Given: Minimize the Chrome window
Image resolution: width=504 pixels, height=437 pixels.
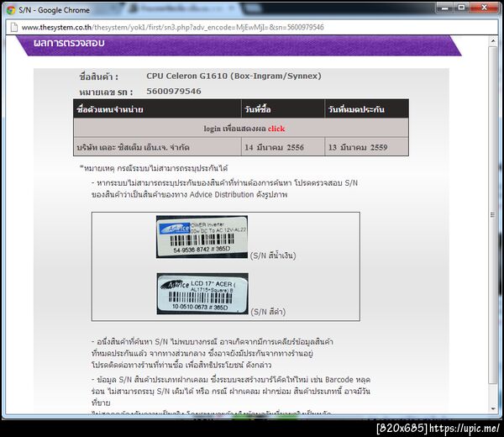Looking at the screenshot, I should click(445, 8).
